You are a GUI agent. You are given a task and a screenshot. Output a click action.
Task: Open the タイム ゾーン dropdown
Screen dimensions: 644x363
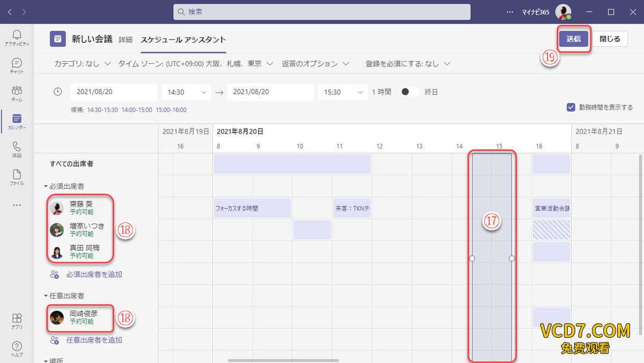coord(196,64)
